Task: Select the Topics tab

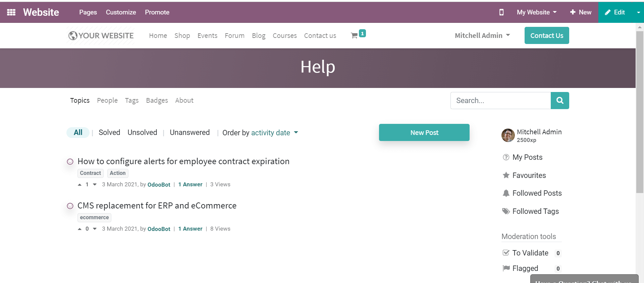Action: point(80,100)
